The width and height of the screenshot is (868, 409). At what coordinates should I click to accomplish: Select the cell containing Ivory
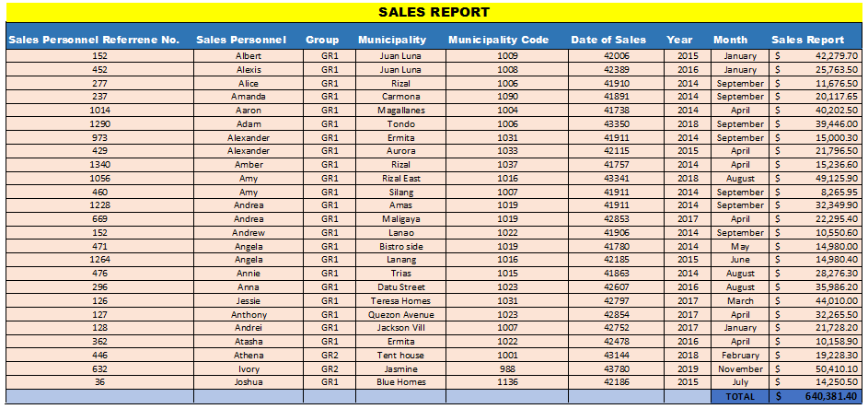[x=249, y=369]
